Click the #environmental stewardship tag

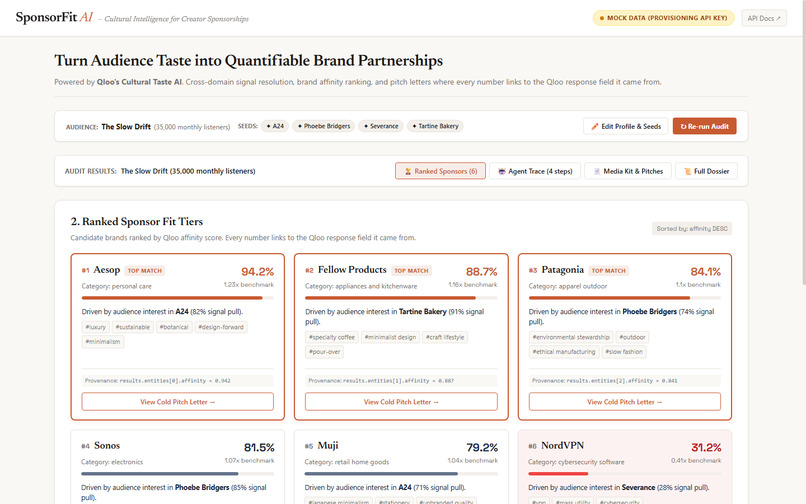(571, 337)
